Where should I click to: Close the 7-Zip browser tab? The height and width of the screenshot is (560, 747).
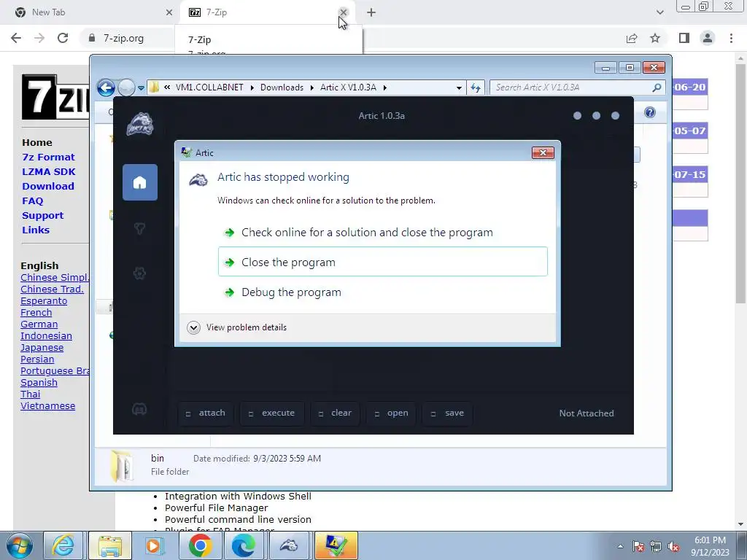tap(343, 12)
